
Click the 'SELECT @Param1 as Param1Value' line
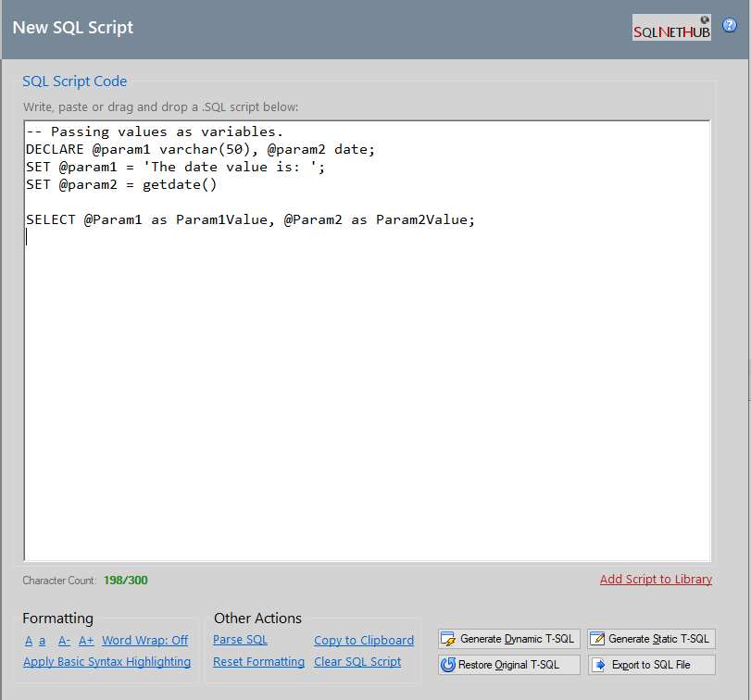(250, 219)
